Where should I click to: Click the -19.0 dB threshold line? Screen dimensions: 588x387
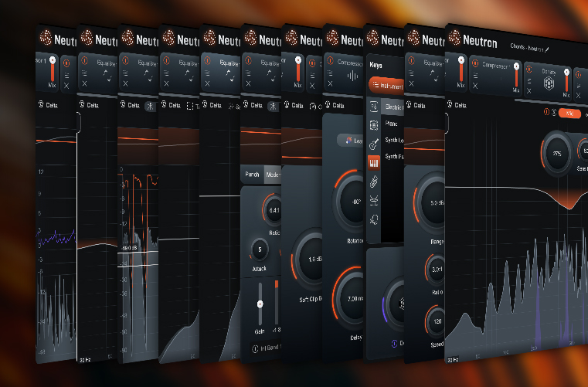coord(138,253)
